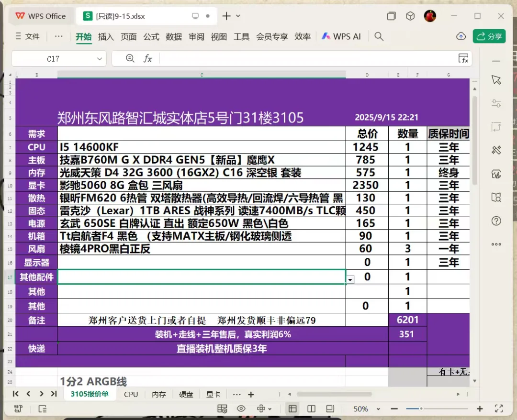Select the 2350 price cell for 显卡
This screenshot has width=517, height=420.
[x=367, y=185]
